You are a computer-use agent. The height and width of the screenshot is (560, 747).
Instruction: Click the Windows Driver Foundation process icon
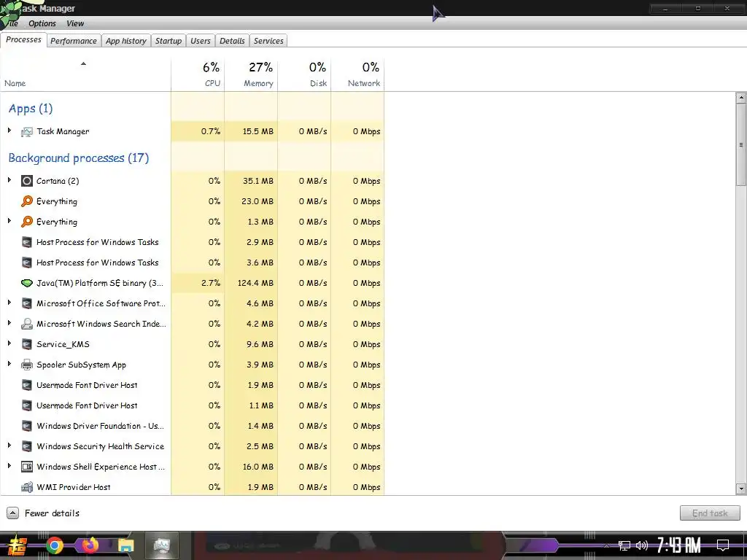27,426
